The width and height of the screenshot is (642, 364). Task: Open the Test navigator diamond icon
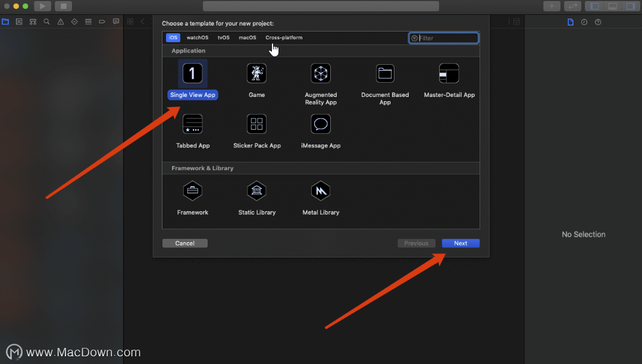[74, 21]
